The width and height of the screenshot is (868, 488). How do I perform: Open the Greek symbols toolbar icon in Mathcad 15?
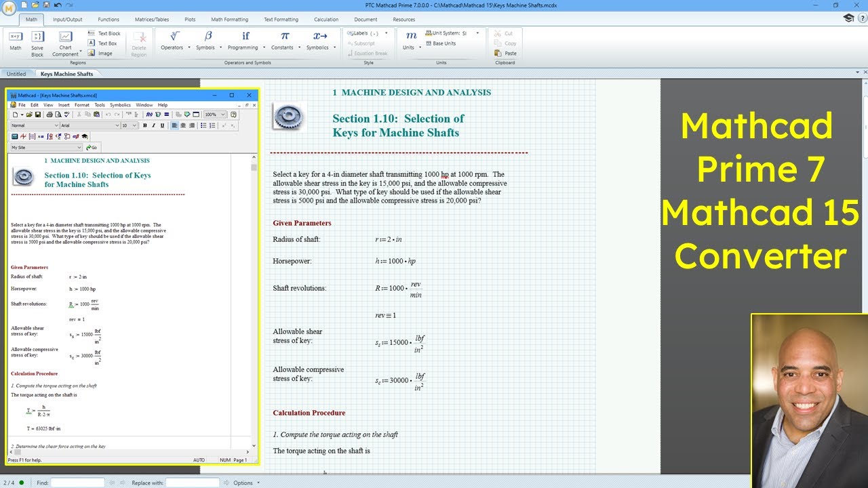coord(76,136)
